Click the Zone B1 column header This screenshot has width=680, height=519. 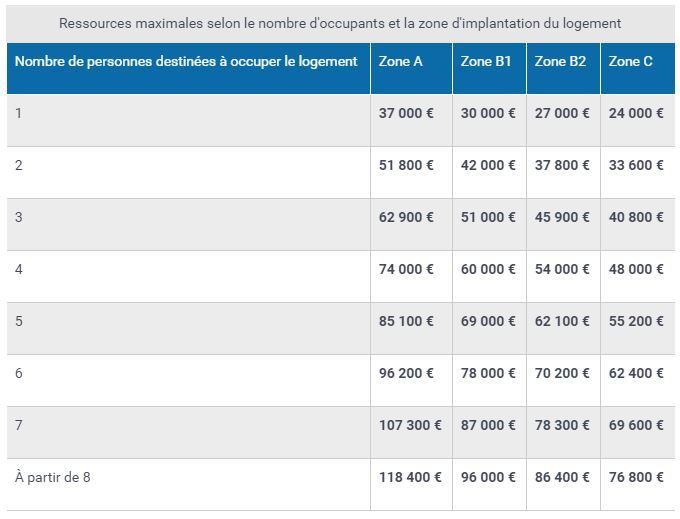coord(489,69)
